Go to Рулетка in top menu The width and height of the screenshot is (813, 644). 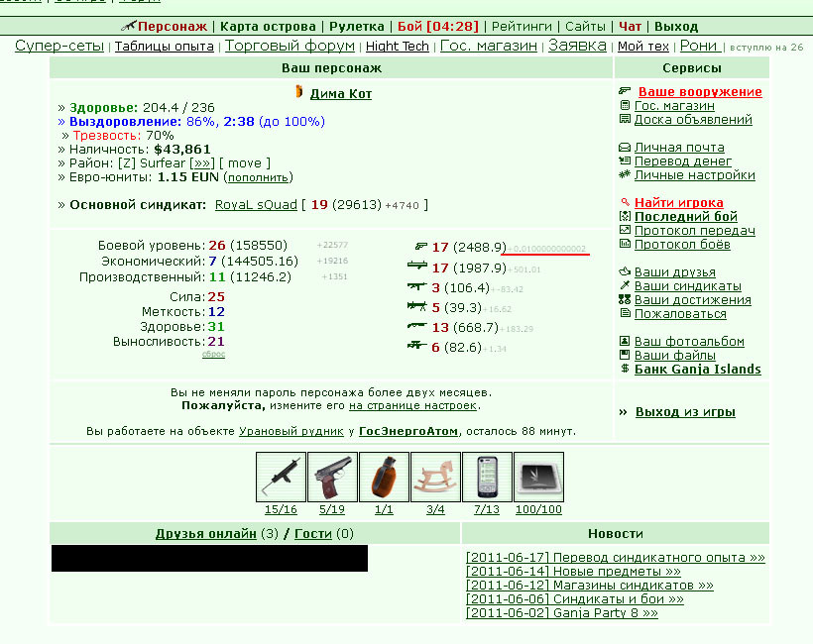(357, 27)
